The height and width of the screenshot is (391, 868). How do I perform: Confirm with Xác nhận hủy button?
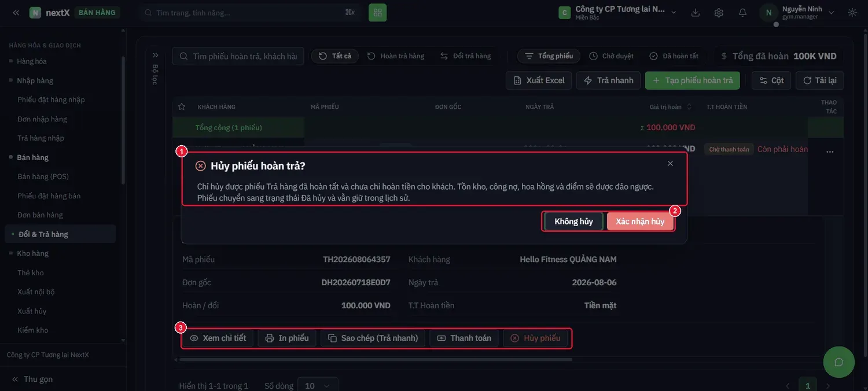[x=640, y=222]
